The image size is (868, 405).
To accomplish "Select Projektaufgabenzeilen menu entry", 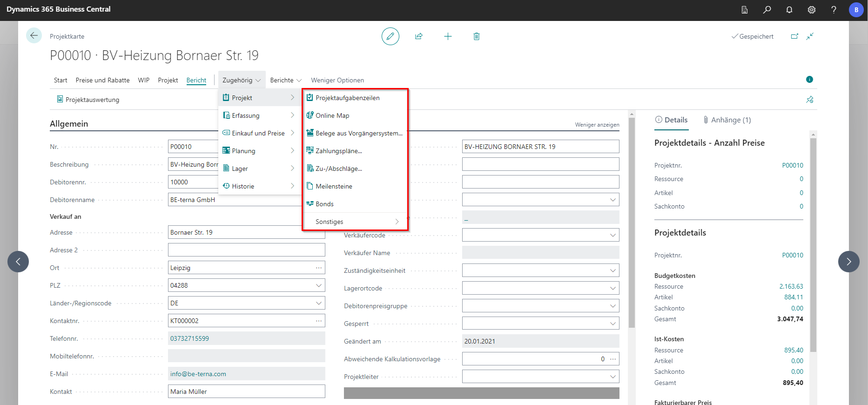I will [347, 98].
